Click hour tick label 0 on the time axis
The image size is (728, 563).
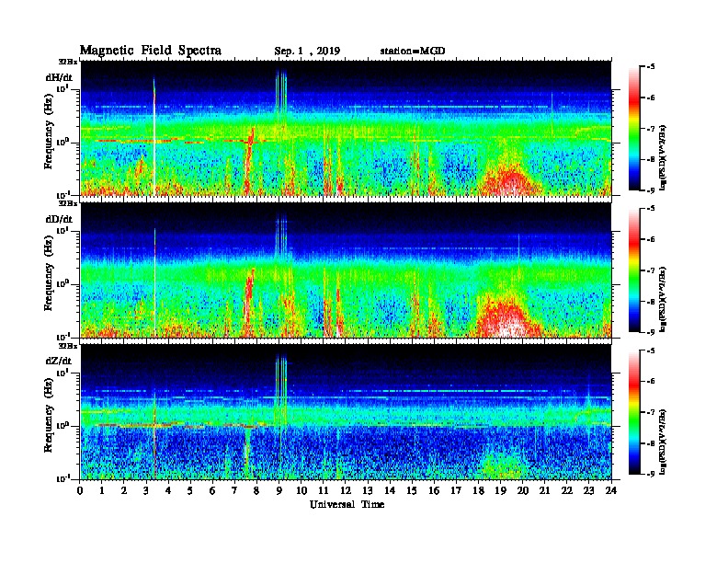[x=80, y=490]
